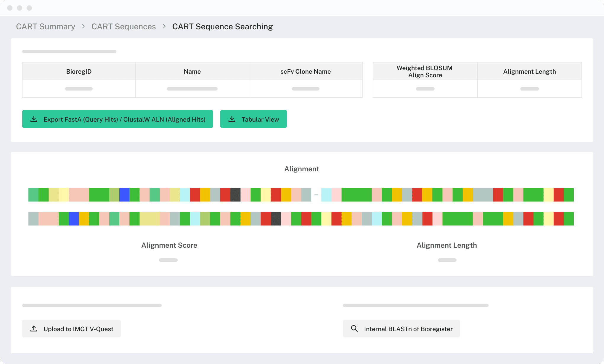The height and width of the screenshot is (364, 604).
Task: Select CART Sequence Searching breadcrumb title
Action: coord(222,27)
